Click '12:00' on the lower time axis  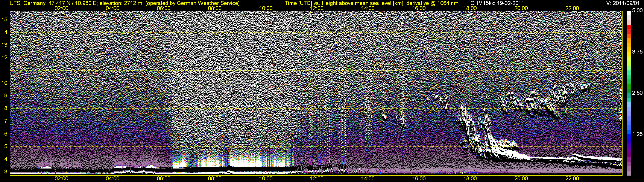coord(317,179)
